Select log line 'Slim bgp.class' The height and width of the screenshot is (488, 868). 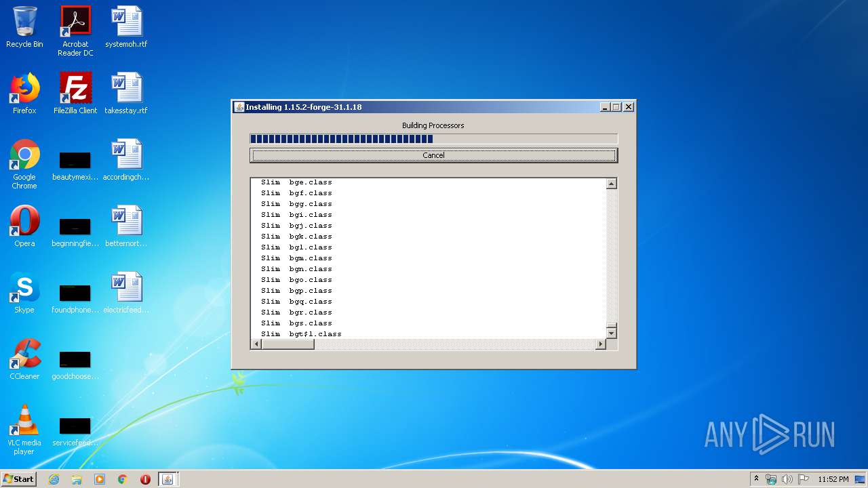(x=296, y=291)
